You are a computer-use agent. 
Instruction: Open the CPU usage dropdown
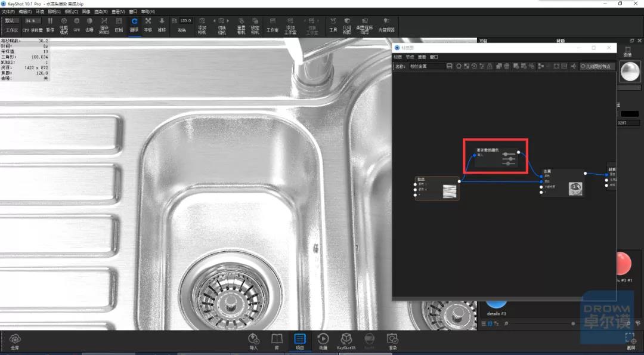click(32, 20)
